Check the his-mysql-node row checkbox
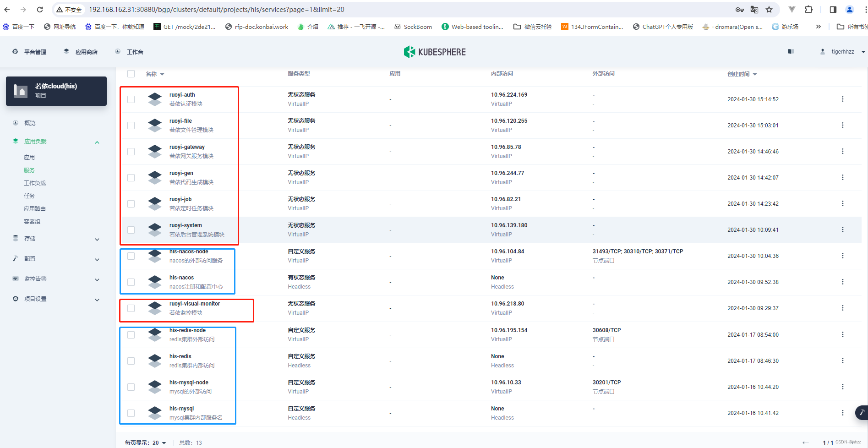 pyautogui.click(x=131, y=387)
